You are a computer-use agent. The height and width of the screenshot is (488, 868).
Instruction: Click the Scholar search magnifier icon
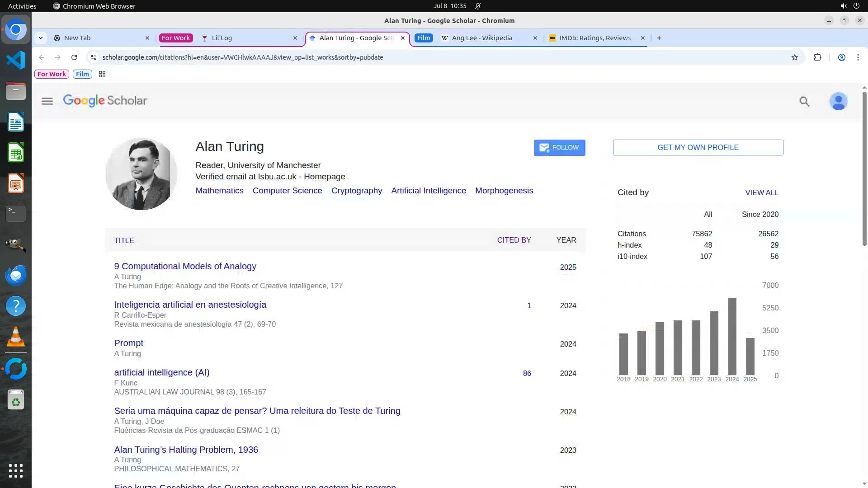(x=804, y=101)
